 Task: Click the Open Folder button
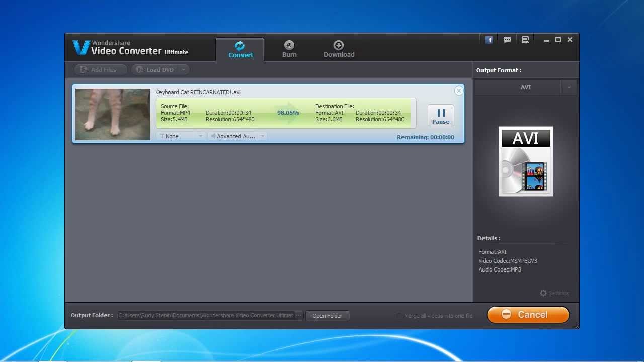click(327, 316)
